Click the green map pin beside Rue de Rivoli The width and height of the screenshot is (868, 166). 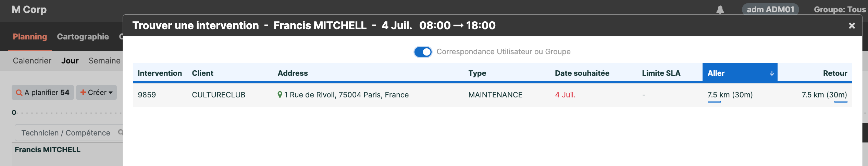point(280,95)
